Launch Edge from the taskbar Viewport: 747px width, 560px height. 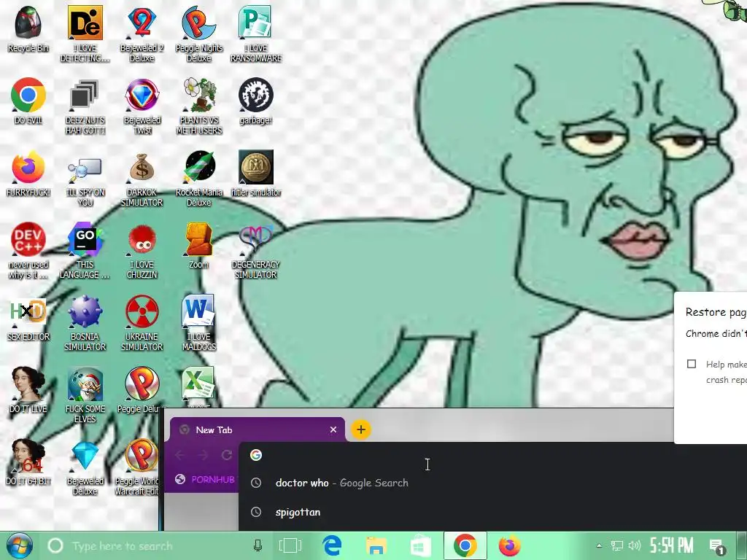[x=332, y=545]
